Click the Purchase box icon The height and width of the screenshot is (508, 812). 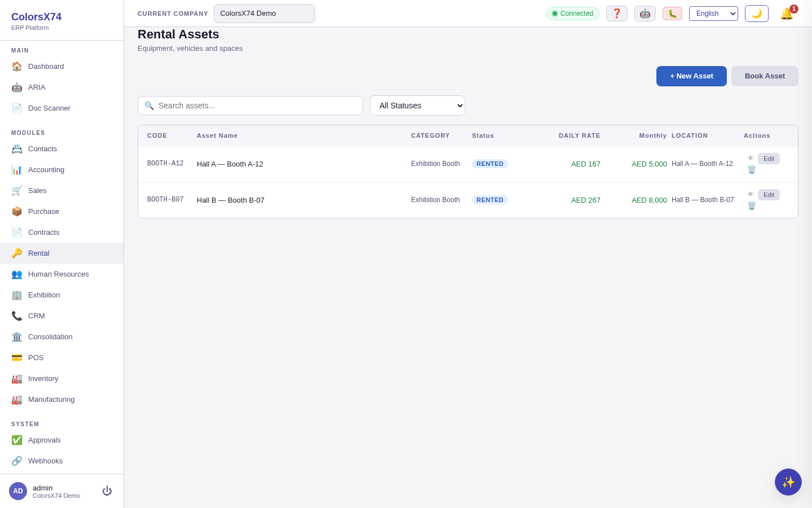(x=17, y=211)
